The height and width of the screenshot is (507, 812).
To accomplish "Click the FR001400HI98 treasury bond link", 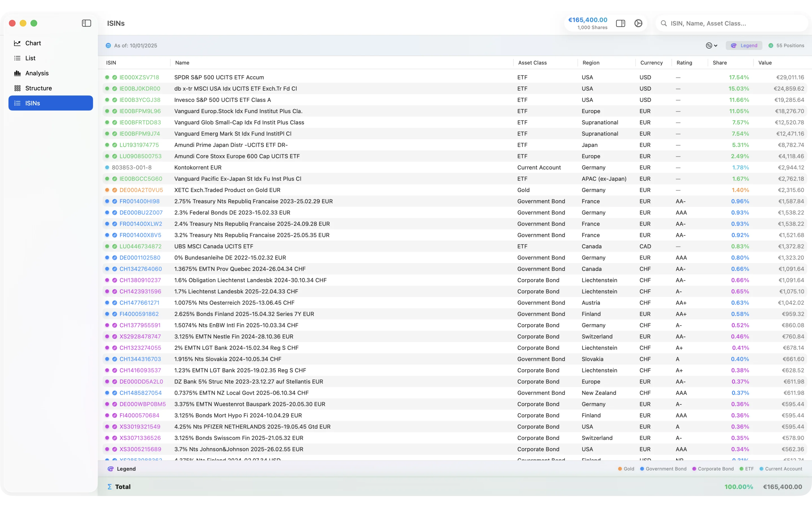I will tap(140, 201).
